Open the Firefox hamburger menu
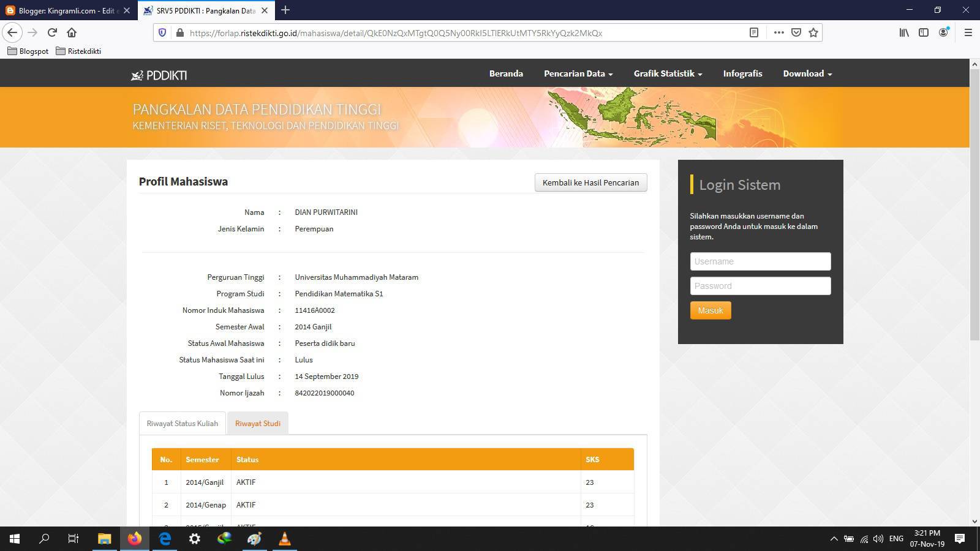The image size is (980, 551). pyautogui.click(x=968, y=32)
